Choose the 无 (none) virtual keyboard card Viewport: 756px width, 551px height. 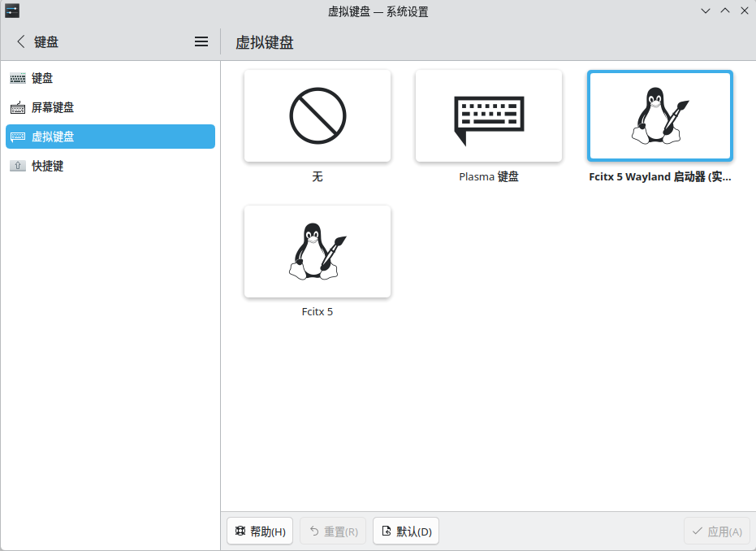[318, 115]
